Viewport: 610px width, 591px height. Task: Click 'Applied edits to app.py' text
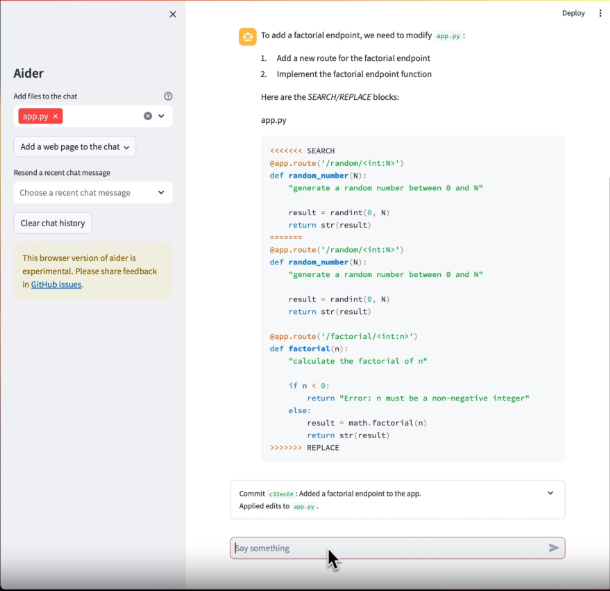(279, 506)
